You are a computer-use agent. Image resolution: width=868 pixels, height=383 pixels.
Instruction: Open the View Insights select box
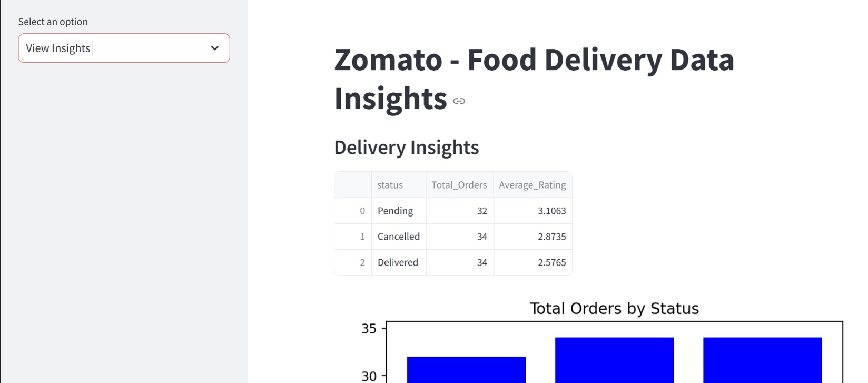point(116,48)
